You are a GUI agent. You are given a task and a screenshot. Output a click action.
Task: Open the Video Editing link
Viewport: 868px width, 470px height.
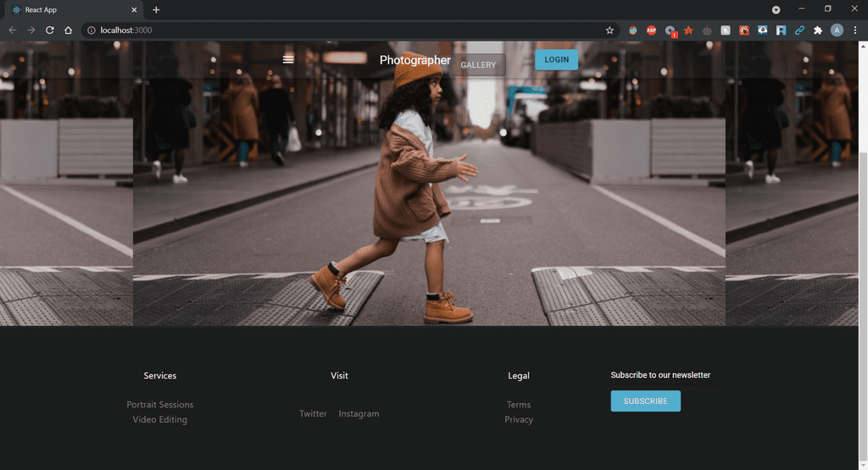pos(160,419)
